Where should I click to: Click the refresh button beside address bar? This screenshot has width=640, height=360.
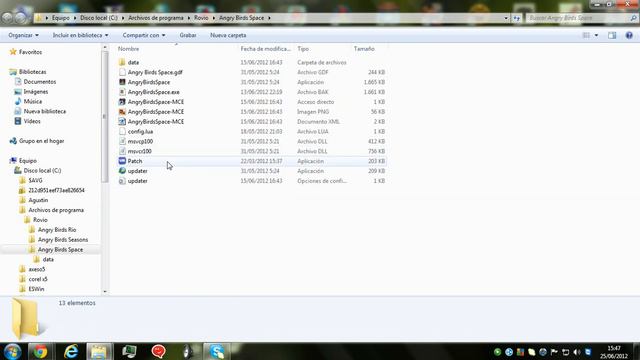(x=517, y=18)
